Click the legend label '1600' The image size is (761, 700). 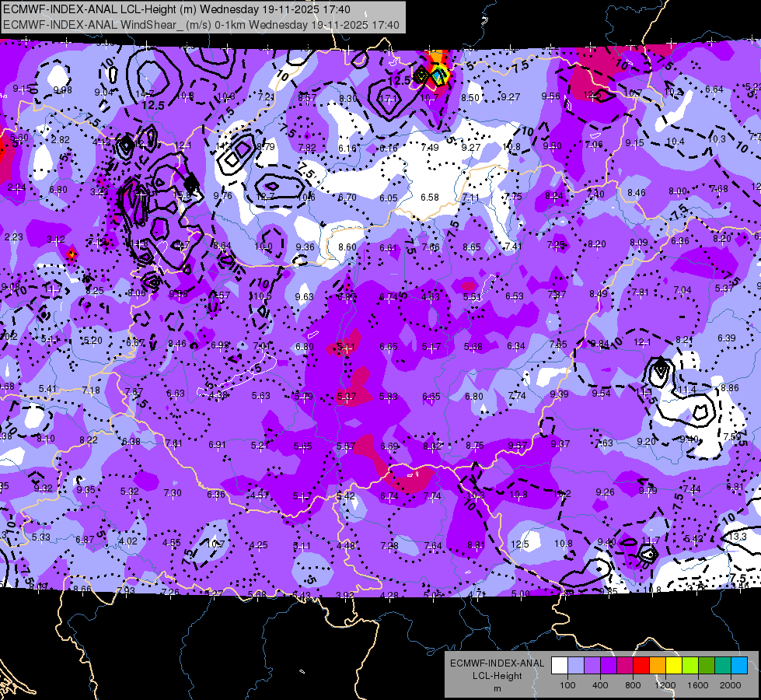[698, 685]
